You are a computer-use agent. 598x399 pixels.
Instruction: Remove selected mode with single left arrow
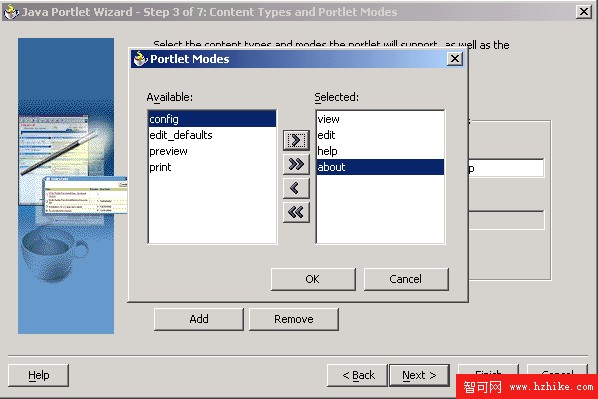coord(296,188)
